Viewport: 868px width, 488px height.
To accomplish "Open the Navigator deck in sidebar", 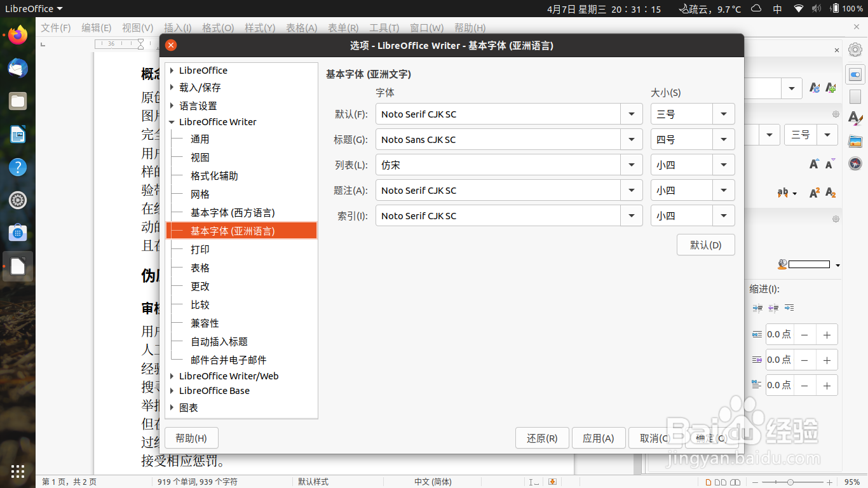I will (x=855, y=163).
